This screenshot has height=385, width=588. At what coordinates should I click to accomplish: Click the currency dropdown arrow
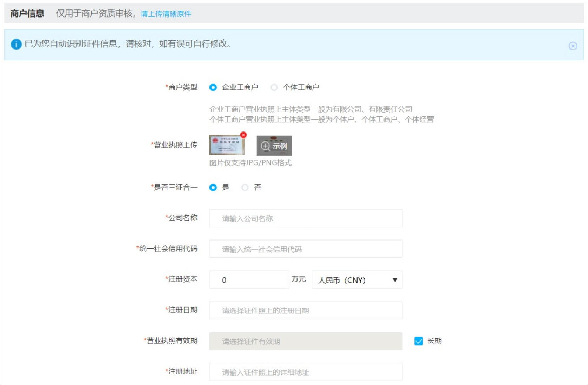coord(395,280)
